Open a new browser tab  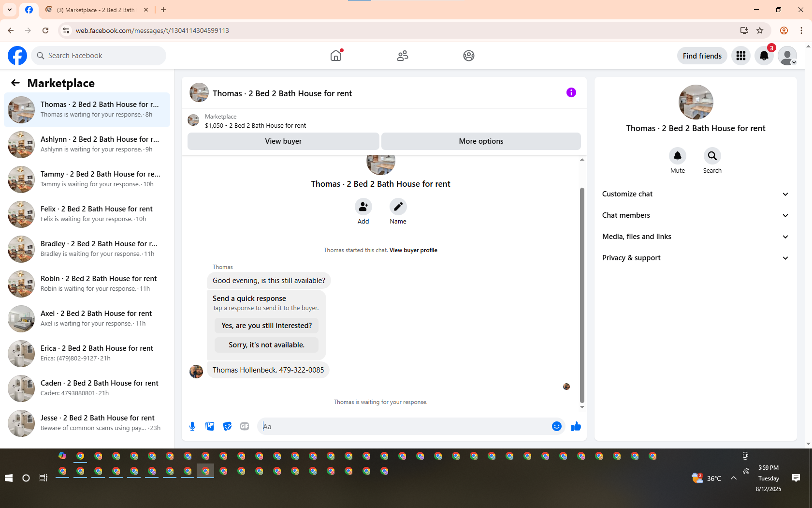point(163,10)
